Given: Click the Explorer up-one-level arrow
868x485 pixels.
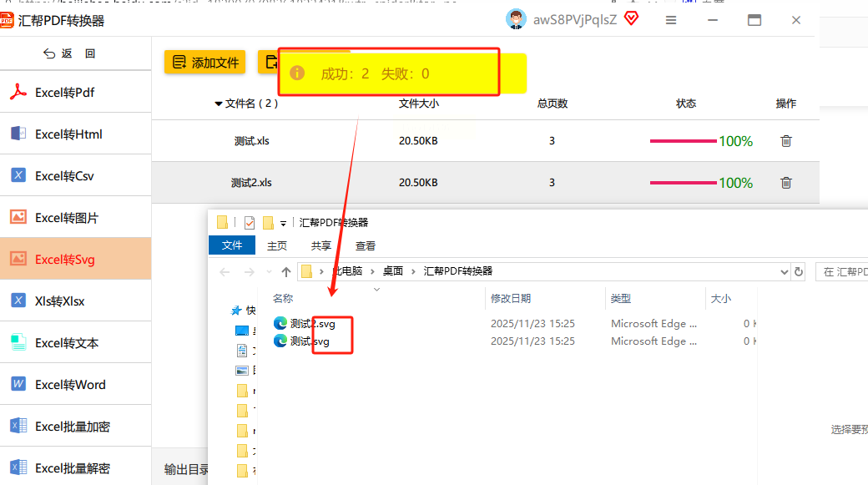Looking at the screenshot, I should tap(285, 272).
